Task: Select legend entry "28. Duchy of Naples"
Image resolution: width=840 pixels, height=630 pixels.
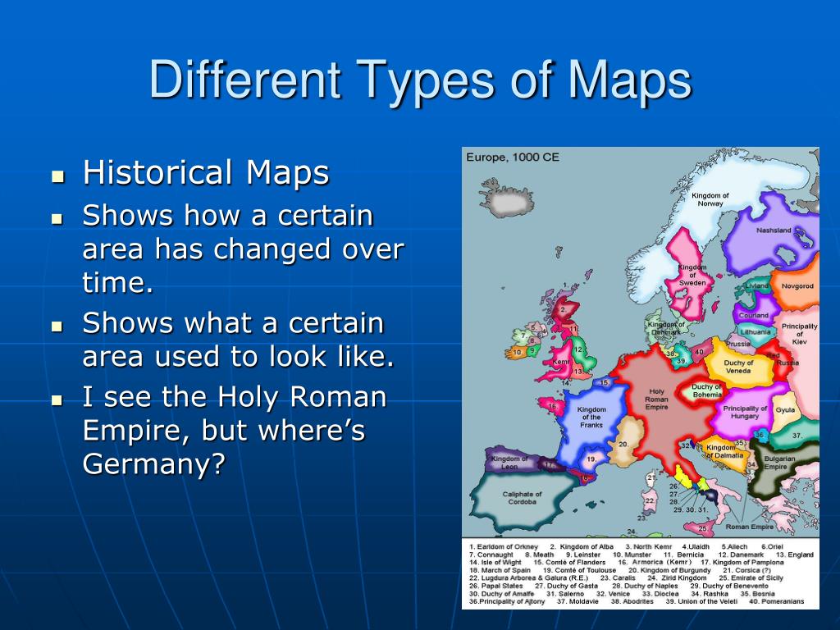Action: (645, 586)
